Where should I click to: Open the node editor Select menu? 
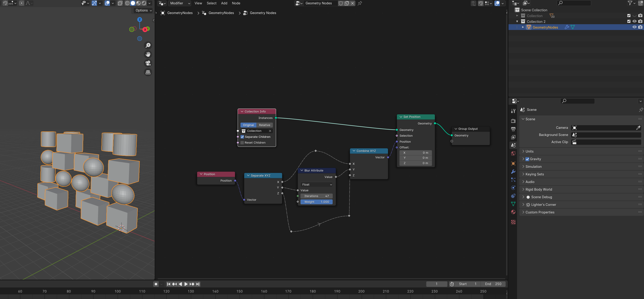click(211, 3)
